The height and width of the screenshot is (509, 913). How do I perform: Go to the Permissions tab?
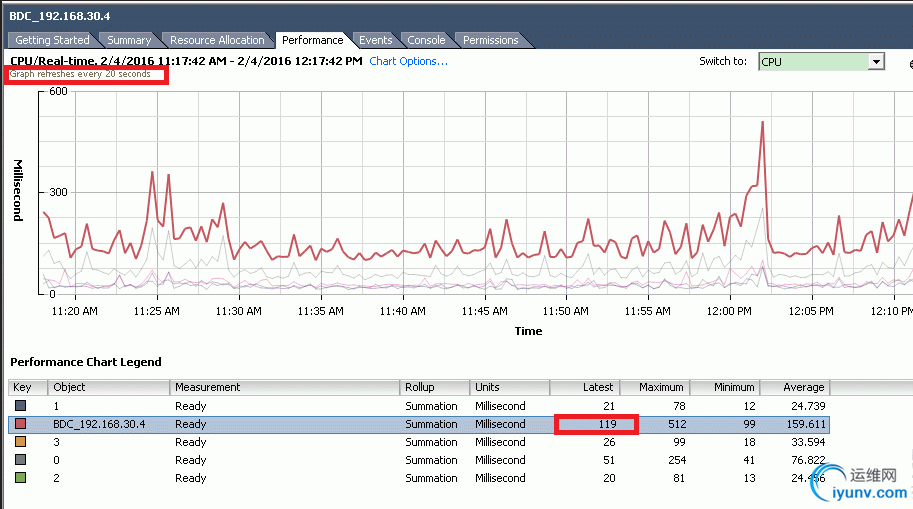coord(490,40)
